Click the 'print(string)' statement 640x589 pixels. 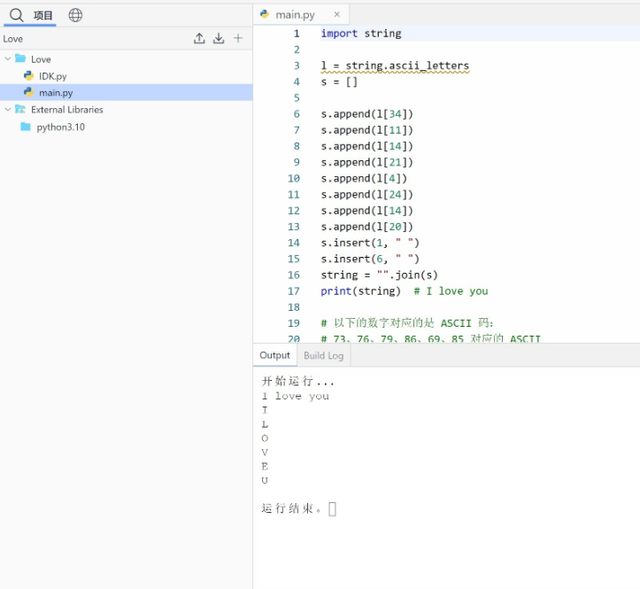coord(360,291)
